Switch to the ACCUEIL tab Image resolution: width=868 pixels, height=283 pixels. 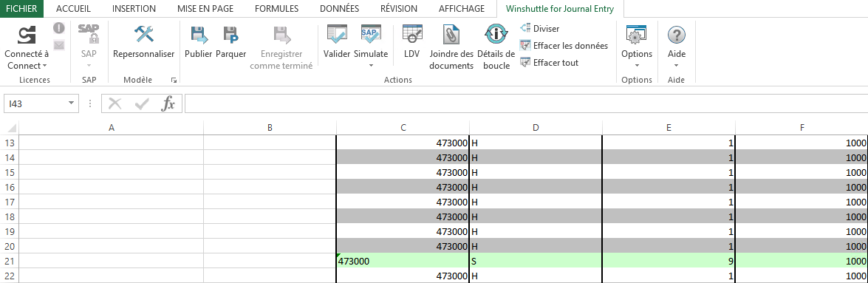click(73, 8)
